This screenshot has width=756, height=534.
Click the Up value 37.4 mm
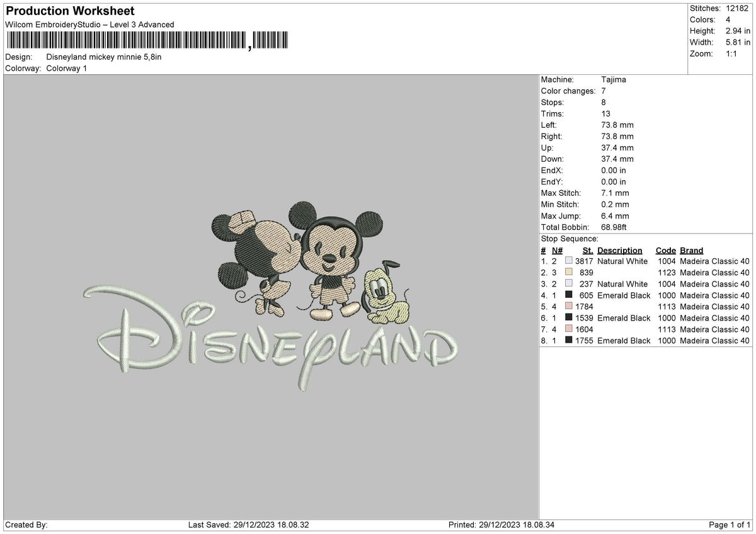(x=617, y=148)
